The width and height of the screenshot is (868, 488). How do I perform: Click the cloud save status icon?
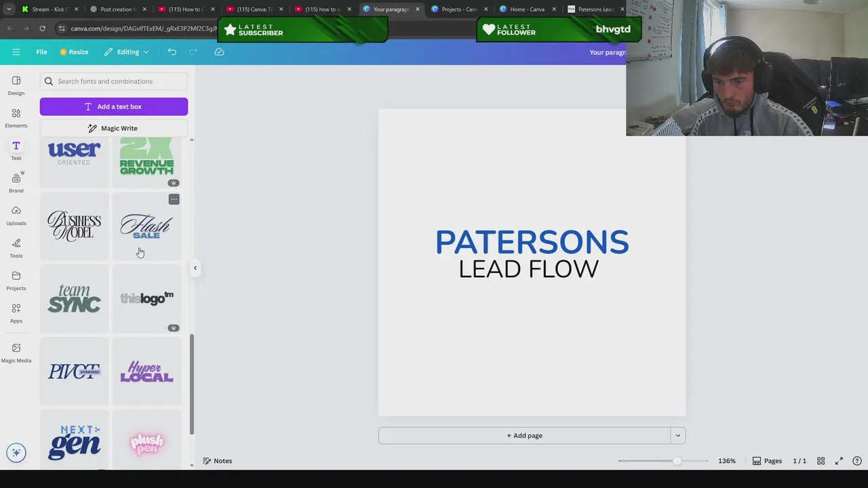pos(219,52)
